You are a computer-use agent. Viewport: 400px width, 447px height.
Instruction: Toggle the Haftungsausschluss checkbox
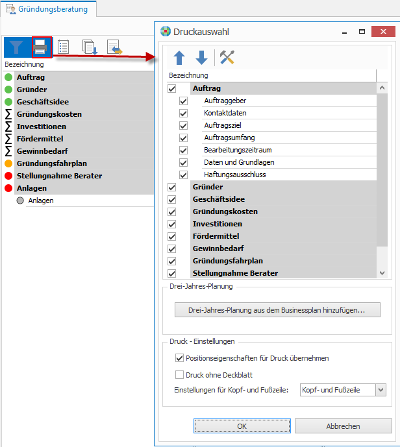click(183, 175)
